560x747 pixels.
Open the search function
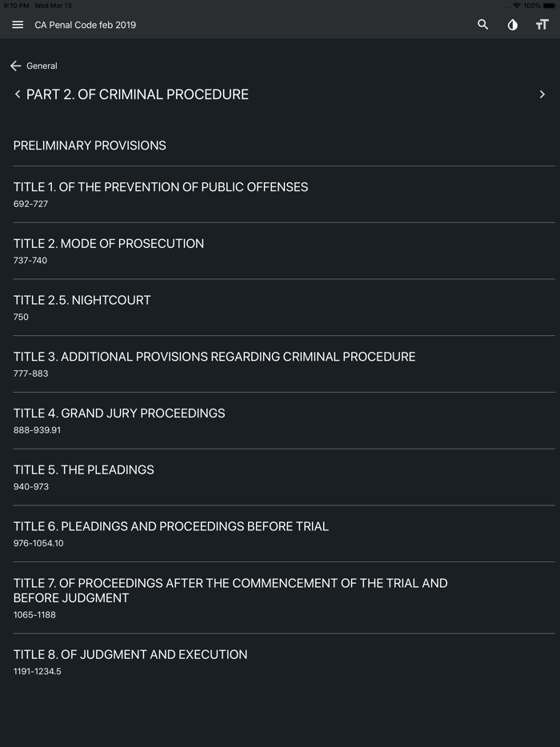[x=482, y=25]
